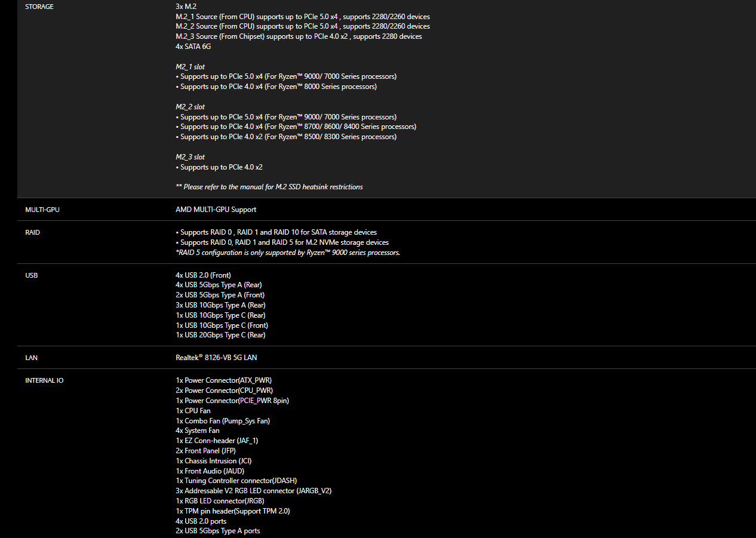Screen dimensions: 756x538
Task: Click the M.2 SSD heatsink restrictions note
Action: tap(269, 187)
